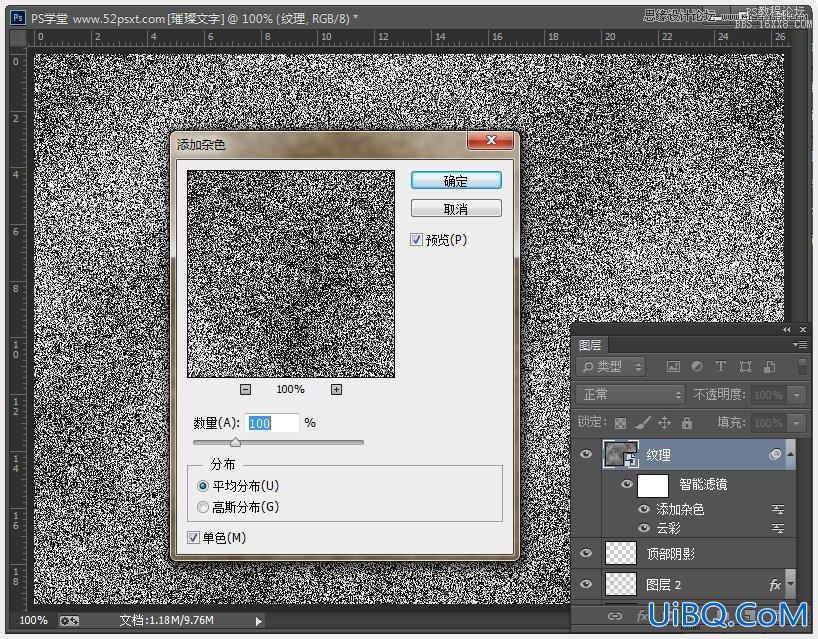Switch to 图层 Layers tab
Viewport: 818px width, 639px height.
(x=590, y=345)
